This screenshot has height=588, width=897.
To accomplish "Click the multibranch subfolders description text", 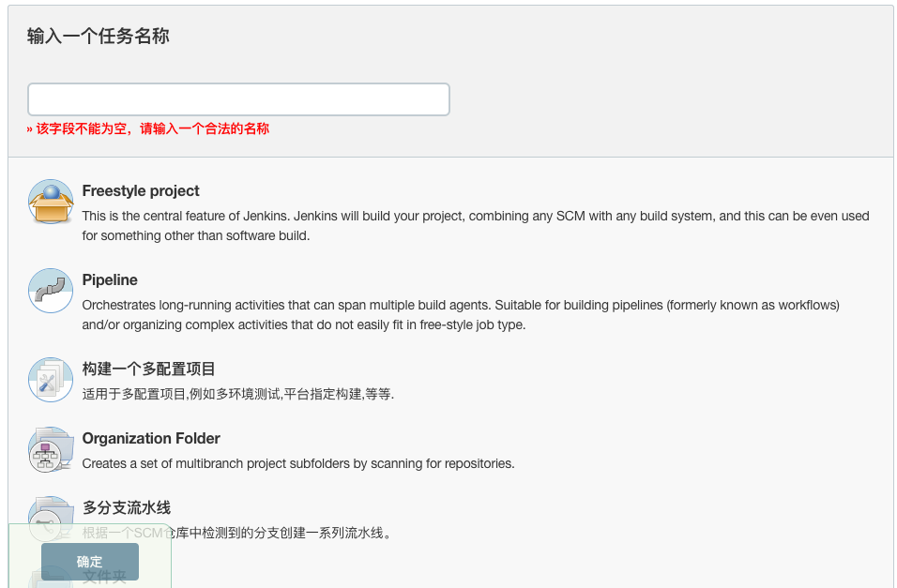I will pyautogui.click(x=298, y=463).
